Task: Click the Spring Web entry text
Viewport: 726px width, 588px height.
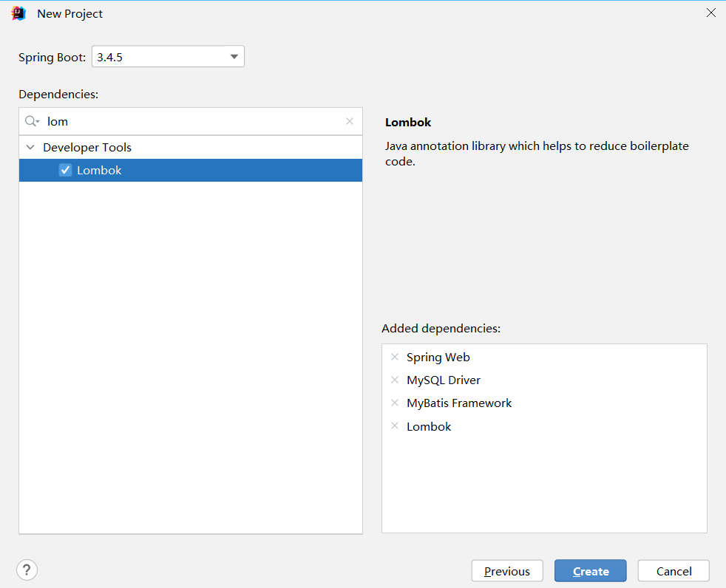Action: click(x=438, y=357)
